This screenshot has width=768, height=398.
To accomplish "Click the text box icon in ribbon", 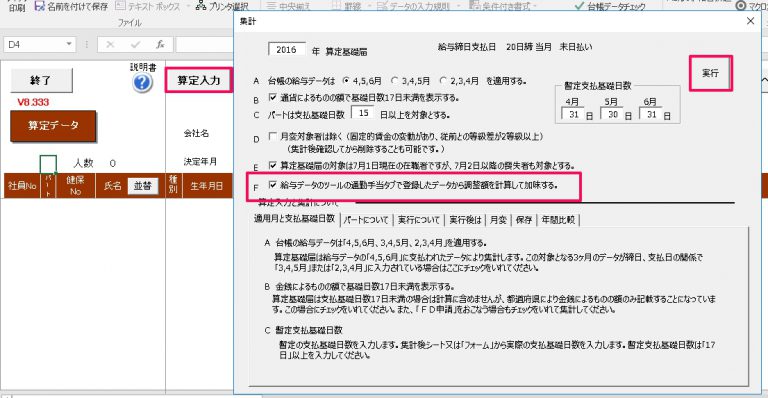I will 120,6.
